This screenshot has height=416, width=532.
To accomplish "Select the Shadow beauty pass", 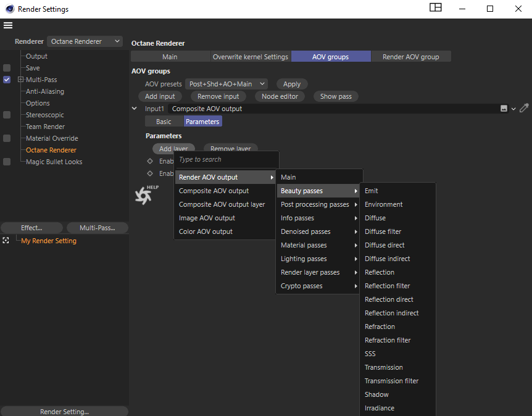I will coord(397,394).
